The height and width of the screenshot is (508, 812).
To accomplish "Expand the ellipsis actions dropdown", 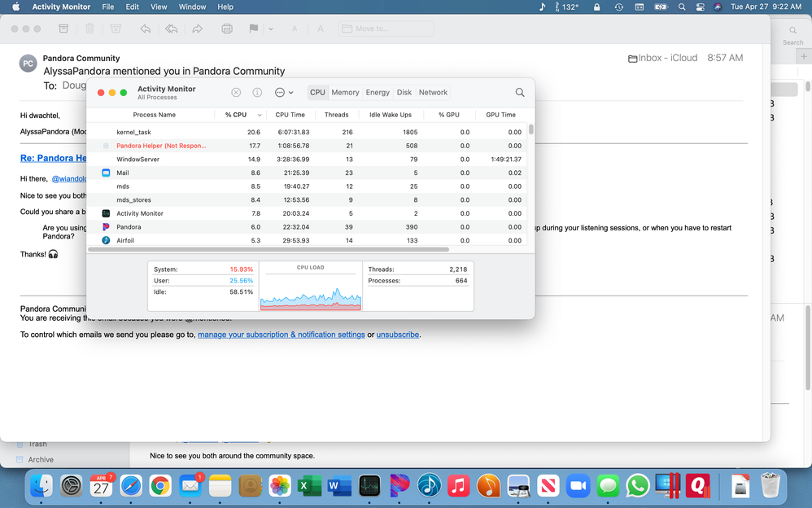I will [284, 93].
